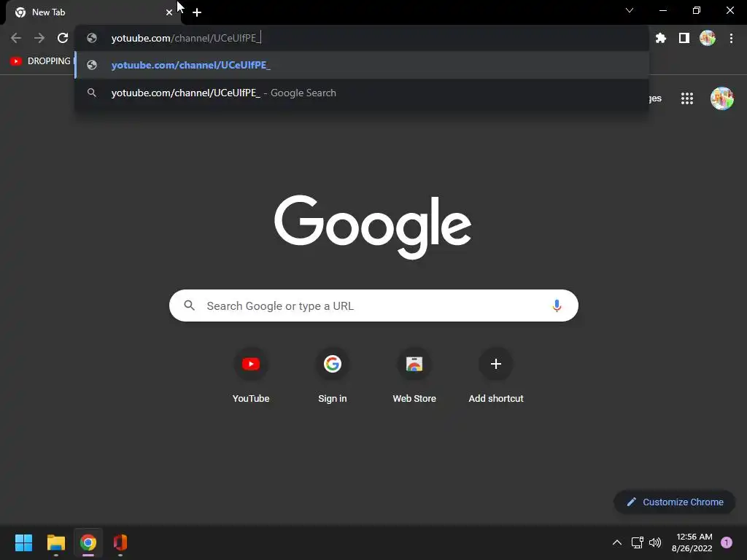Image resolution: width=747 pixels, height=560 pixels.
Task: Open Chrome profile avatar in toolbar
Action: coord(708,38)
